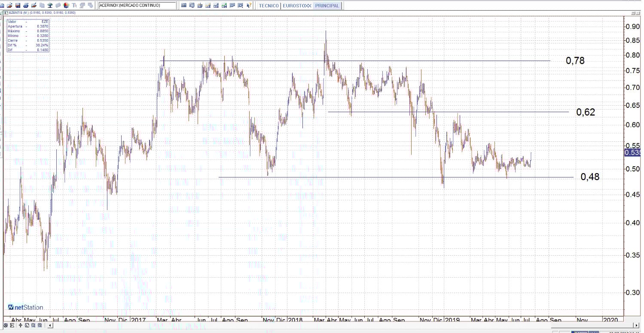Click the 'Máximo' row in the data box
The height and width of the screenshot is (333, 644).
[28, 31]
